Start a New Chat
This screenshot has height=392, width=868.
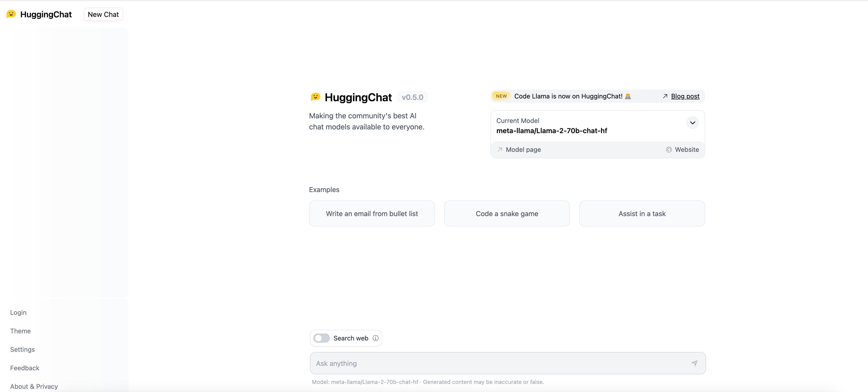click(103, 15)
